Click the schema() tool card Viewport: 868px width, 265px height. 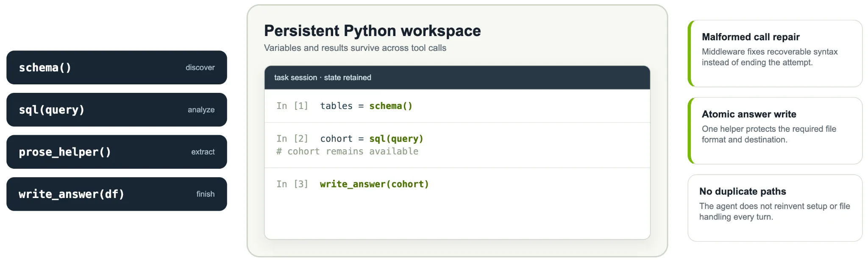(x=117, y=67)
